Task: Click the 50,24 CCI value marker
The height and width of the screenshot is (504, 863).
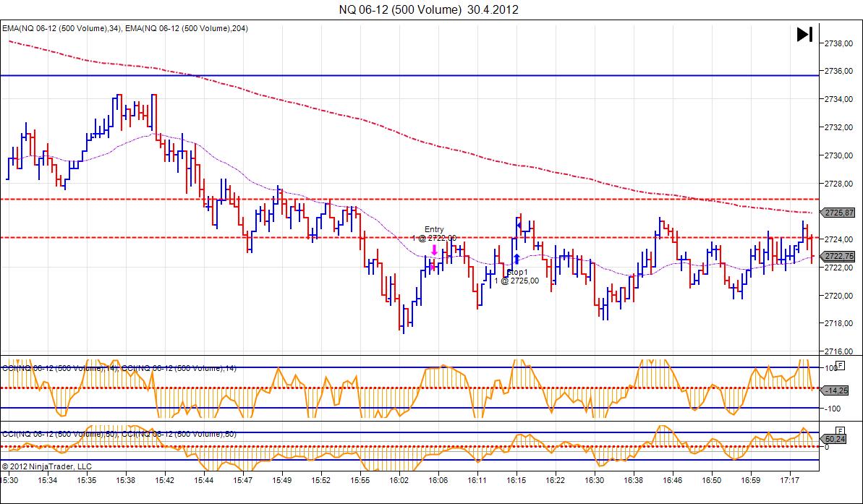Action: coord(835,439)
